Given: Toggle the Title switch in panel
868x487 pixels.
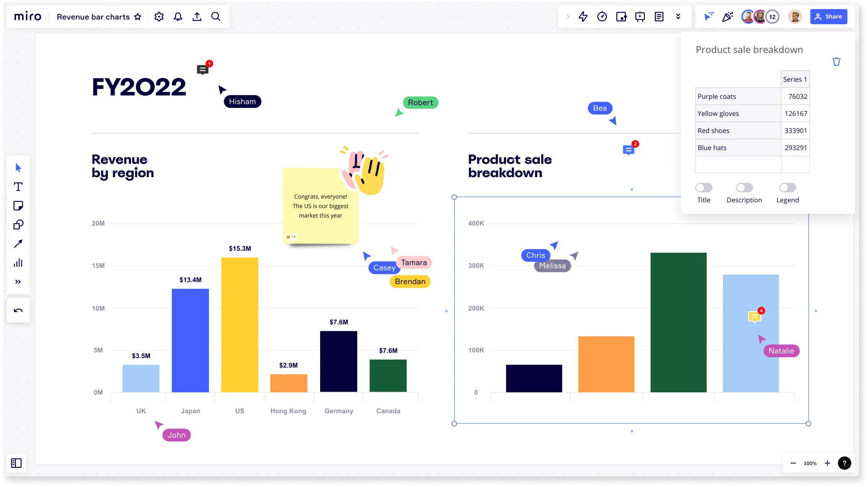Looking at the screenshot, I should tap(704, 187).
